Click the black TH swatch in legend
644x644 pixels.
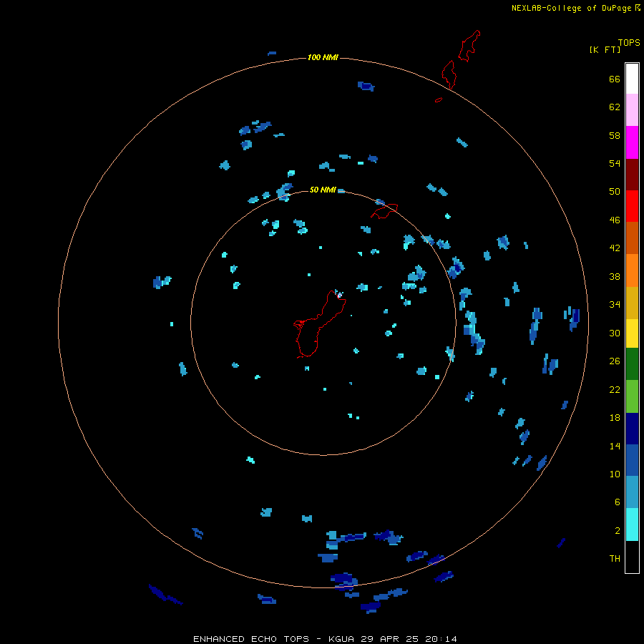pos(632,557)
